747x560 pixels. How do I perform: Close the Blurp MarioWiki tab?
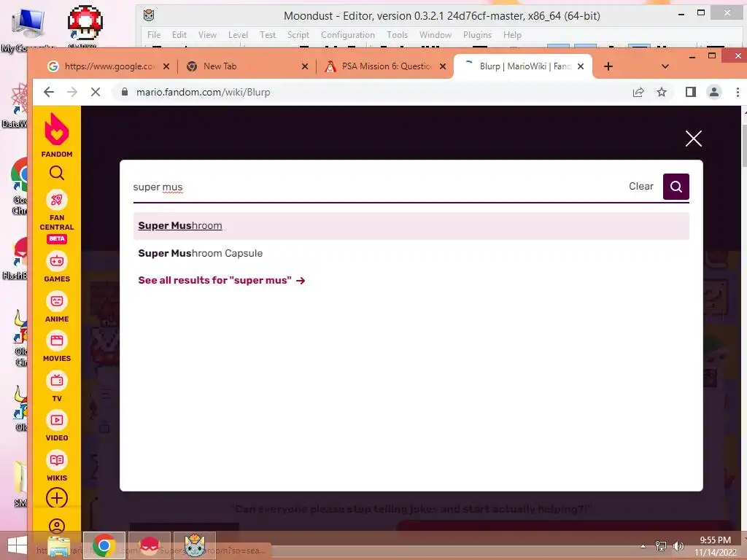pyautogui.click(x=580, y=66)
